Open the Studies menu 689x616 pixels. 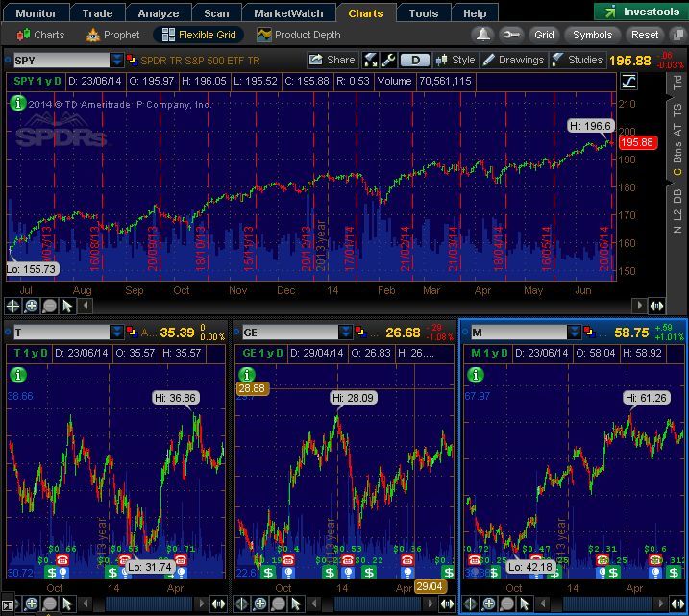(x=577, y=60)
